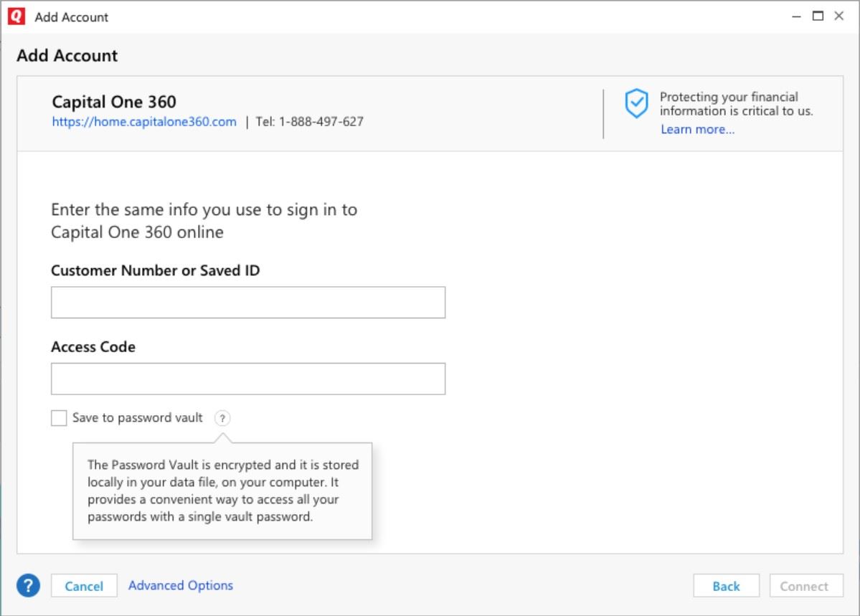860x616 pixels.
Task: Go back using the Back button
Action: pyautogui.click(x=726, y=586)
